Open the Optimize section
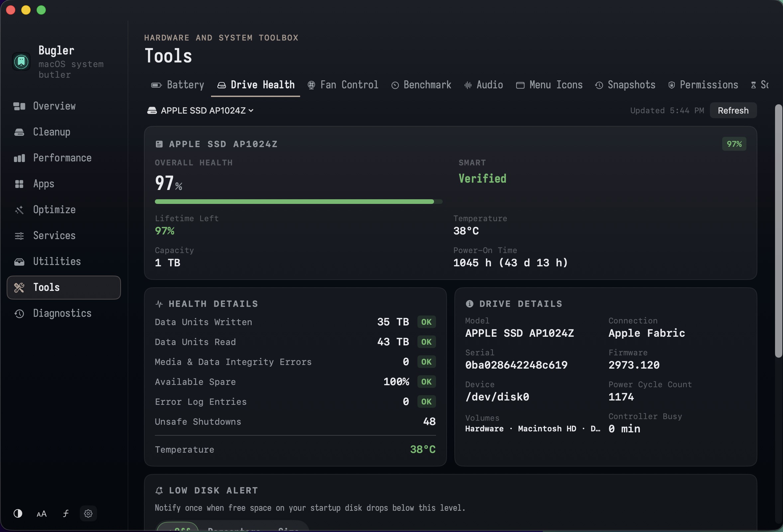The image size is (783, 532). [64, 210]
